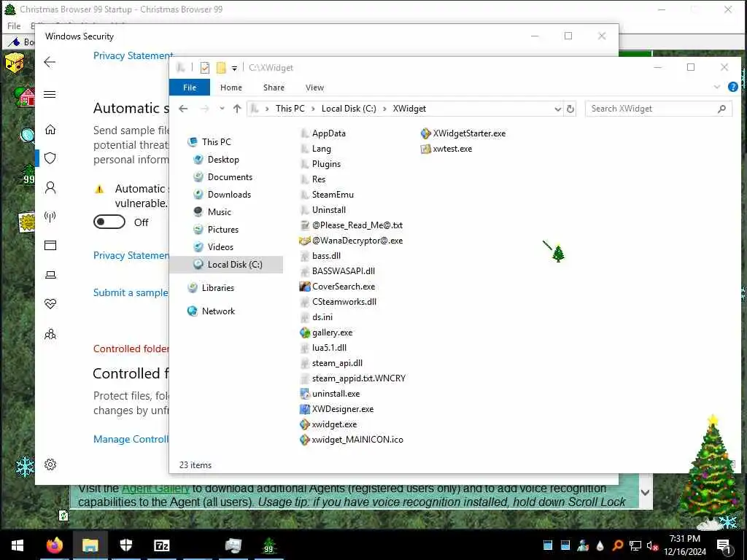Select Libraries in the navigation pane
This screenshot has width=747, height=560.
coord(212,287)
